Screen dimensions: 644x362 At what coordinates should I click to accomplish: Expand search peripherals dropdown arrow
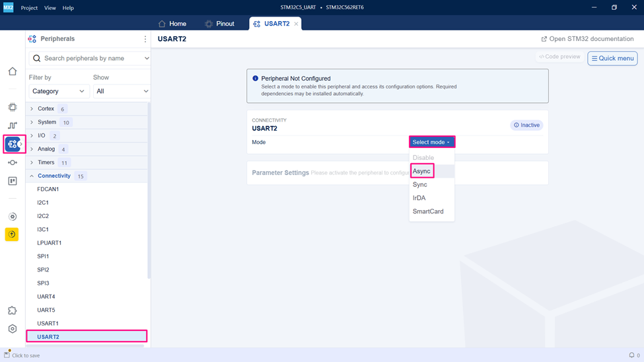(147, 58)
